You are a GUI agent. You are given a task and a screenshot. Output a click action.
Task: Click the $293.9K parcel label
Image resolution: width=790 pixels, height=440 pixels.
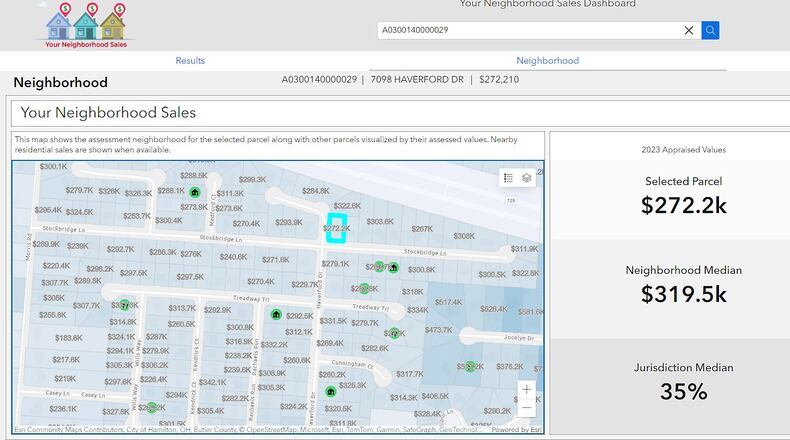(x=289, y=222)
